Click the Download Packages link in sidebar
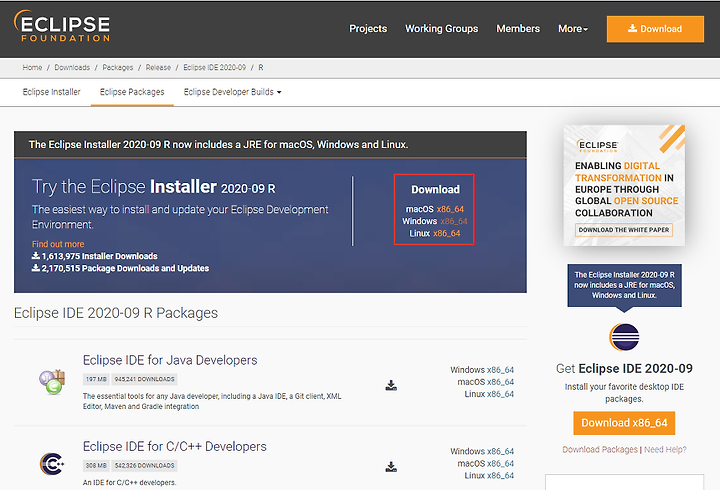Screen dimensions: 720x490 pyautogui.click(x=600, y=449)
